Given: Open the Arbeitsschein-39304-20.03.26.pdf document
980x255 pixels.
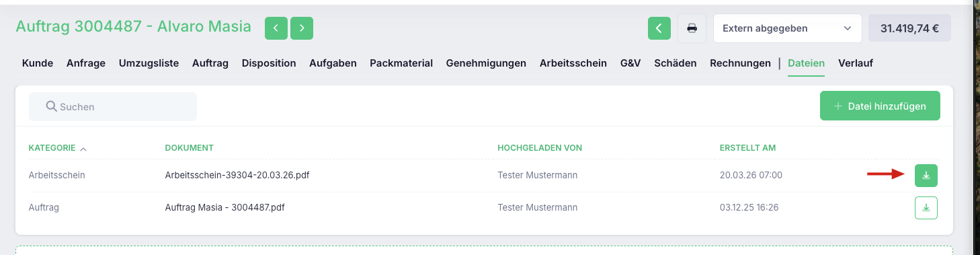Looking at the screenshot, I should (x=237, y=175).
